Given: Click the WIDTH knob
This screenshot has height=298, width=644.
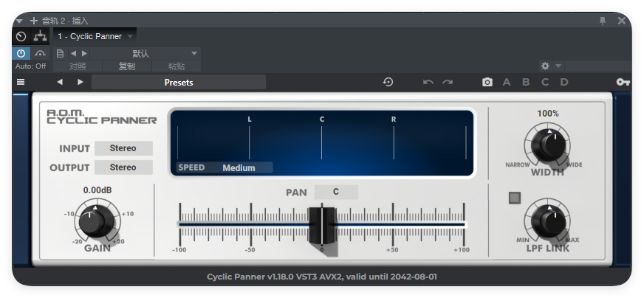Looking at the screenshot, I should 548,144.
